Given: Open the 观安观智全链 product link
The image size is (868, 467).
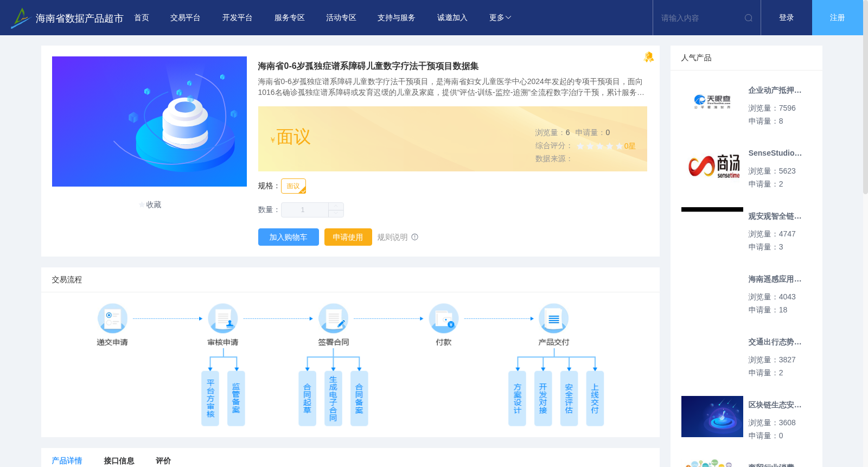Looking at the screenshot, I should click(x=775, y=216).
